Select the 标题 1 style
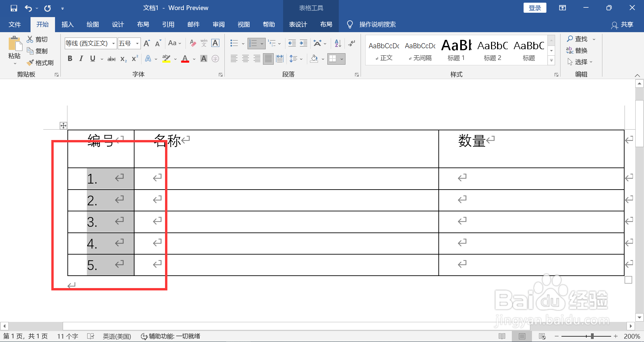Viewport: 644px width, 342px height. 456,50
